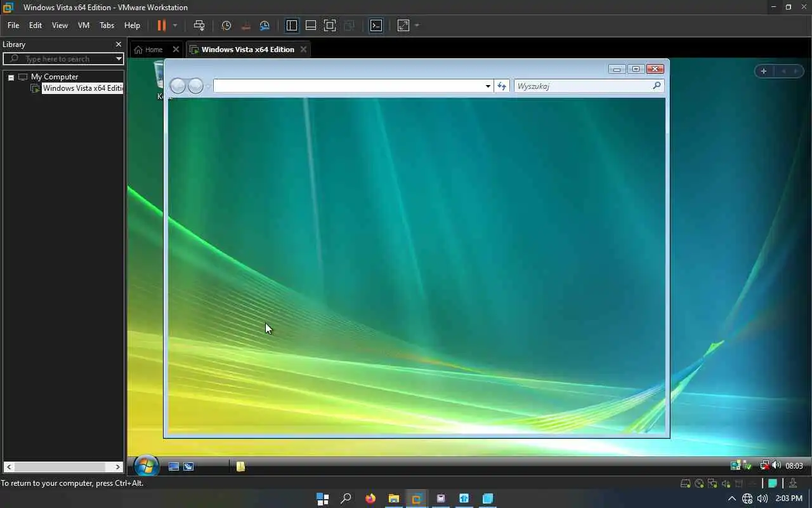Open the message log status icon
The width and height of the screenshot is (812, 508).
[773, 483]
